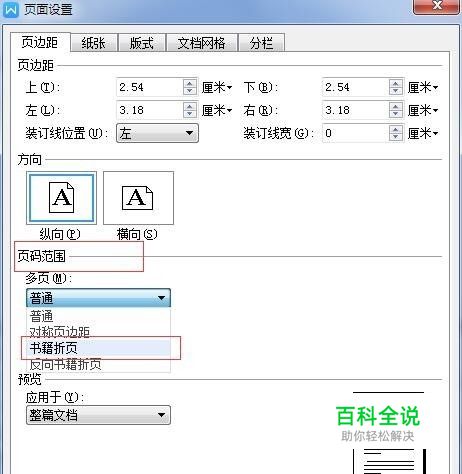462x474 pixels.
Task: Decrease the 上 top margin value
Action: 190,91
